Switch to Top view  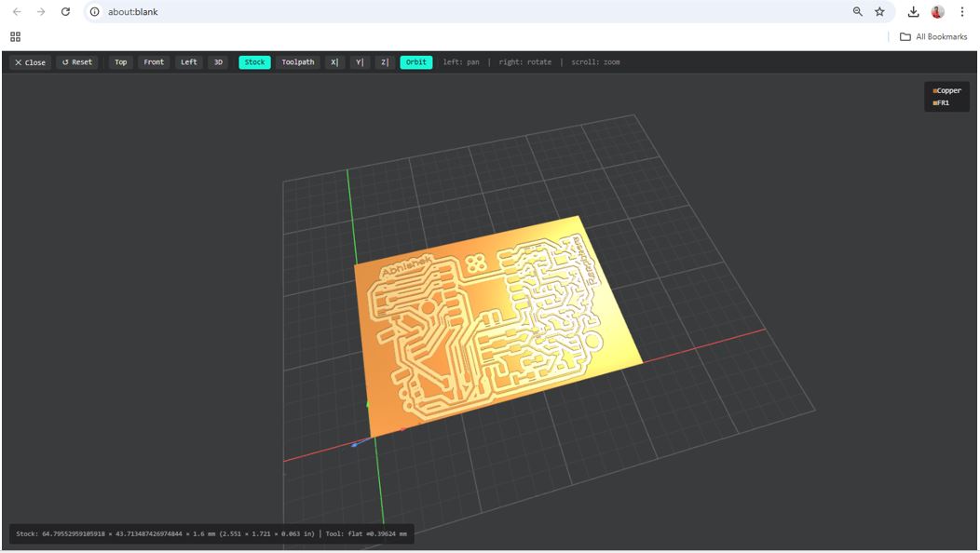pyautogui.click(x=120, y=62)
